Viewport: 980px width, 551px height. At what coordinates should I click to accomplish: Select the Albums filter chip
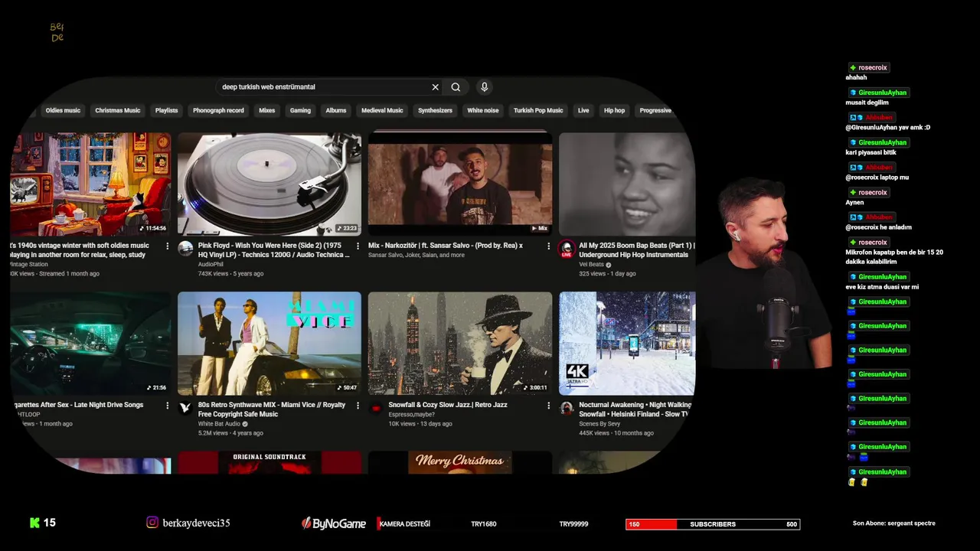click(336, 110)
